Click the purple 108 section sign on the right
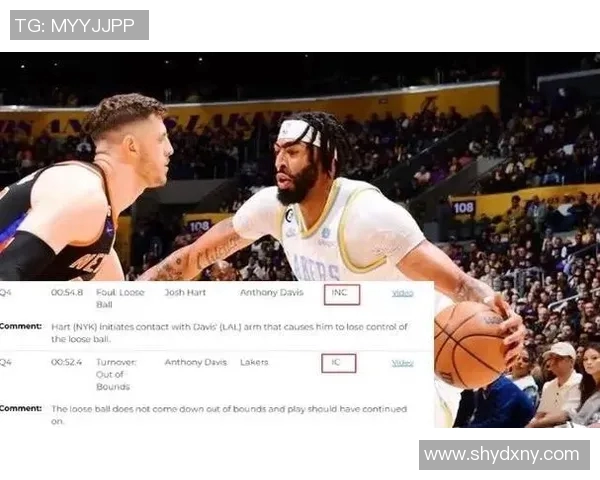The width and height of the screenshot is (600, 480). [463, 208]
